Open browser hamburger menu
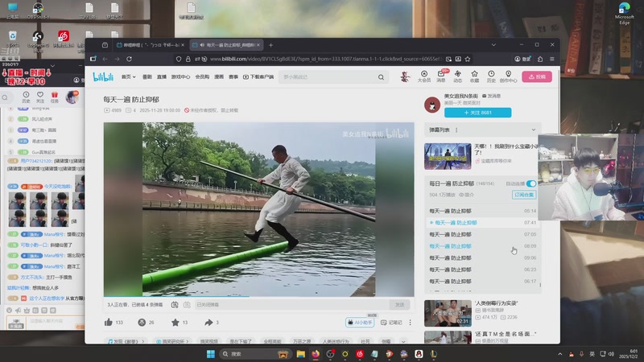 pos(552,59)
